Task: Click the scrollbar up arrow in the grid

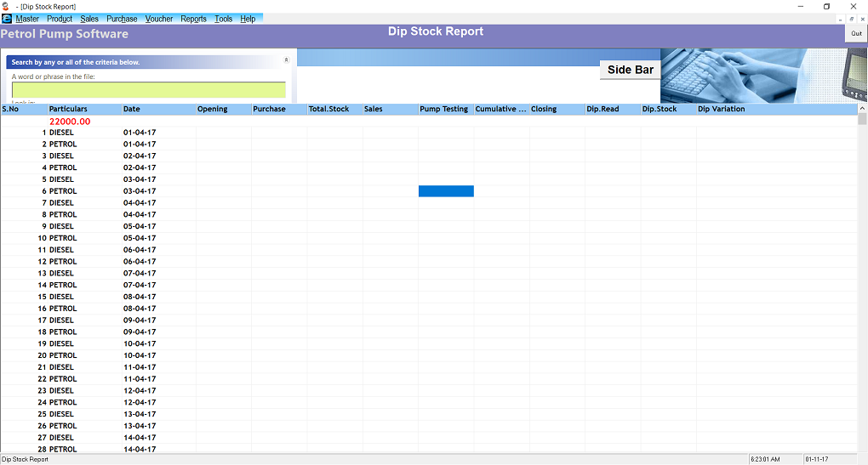Action: (862, 119)
